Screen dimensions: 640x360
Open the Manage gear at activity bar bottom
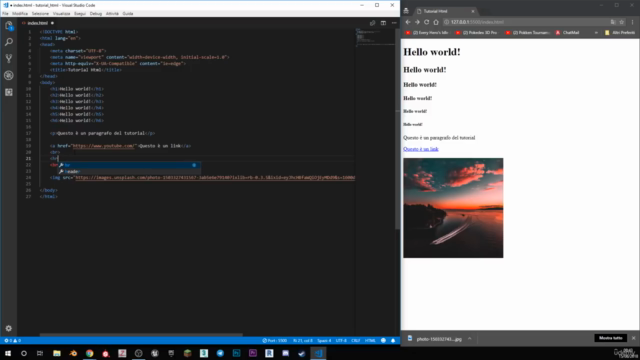[9, 328]
